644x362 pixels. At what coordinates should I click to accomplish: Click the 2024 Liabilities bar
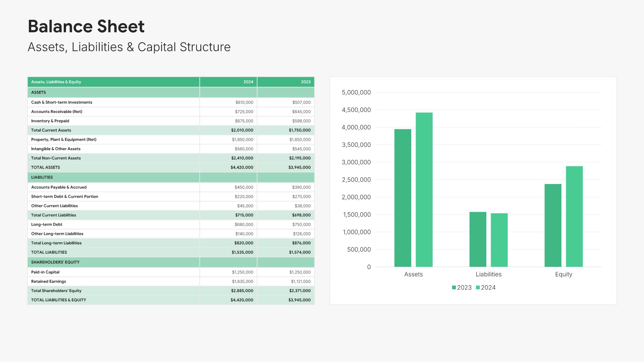click(499, 240)
